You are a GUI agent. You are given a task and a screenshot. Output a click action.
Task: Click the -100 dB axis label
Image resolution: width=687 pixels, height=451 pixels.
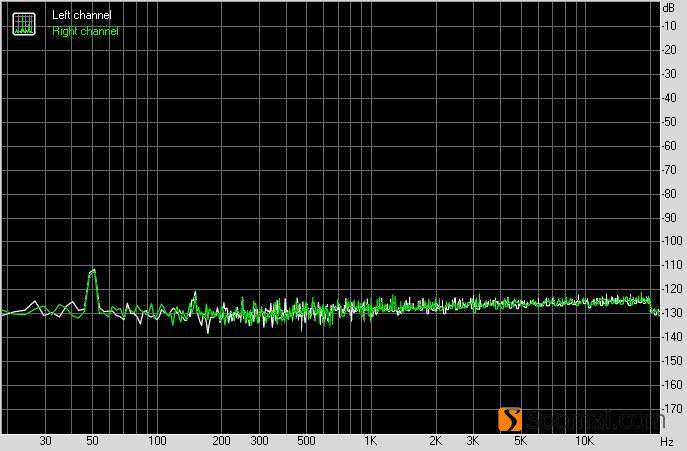tap(670, 241)
